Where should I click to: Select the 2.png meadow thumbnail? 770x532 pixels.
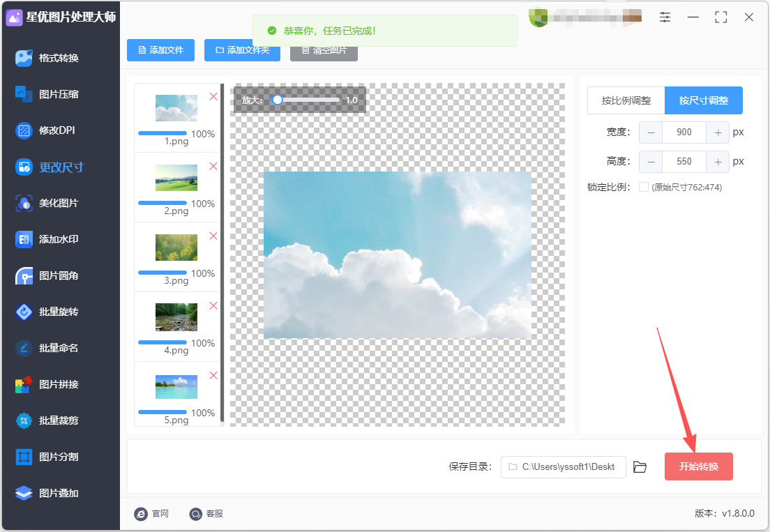tap(176, 178)
